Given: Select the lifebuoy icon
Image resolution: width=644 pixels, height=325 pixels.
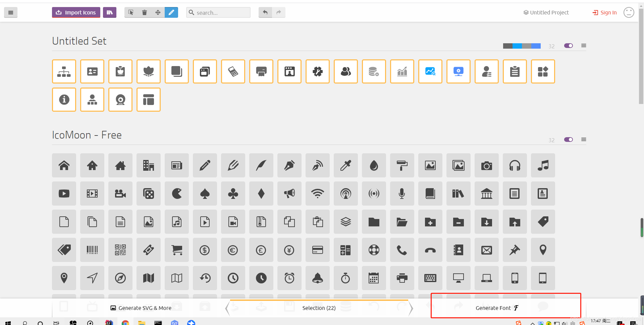Looking at the screenshot, I should point(374,250).
